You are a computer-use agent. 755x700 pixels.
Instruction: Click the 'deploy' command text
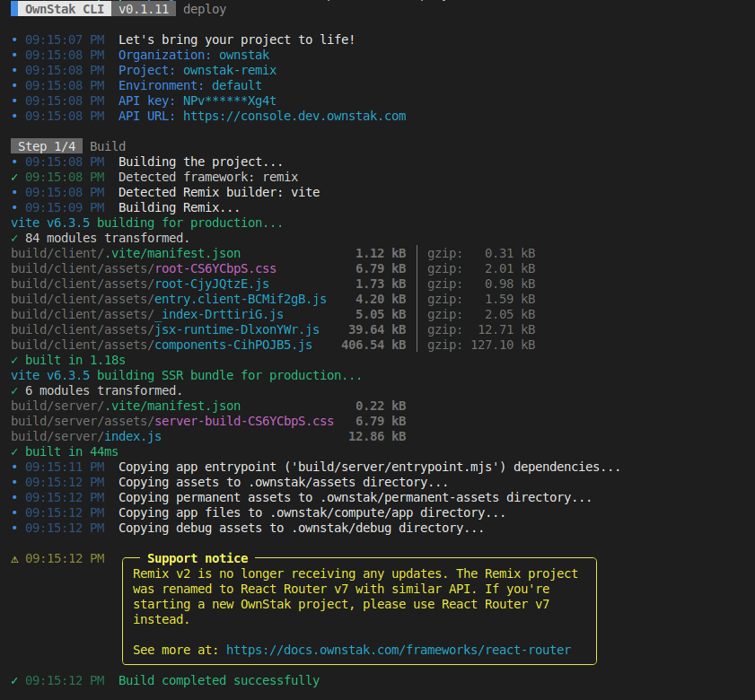pos(205,9)
